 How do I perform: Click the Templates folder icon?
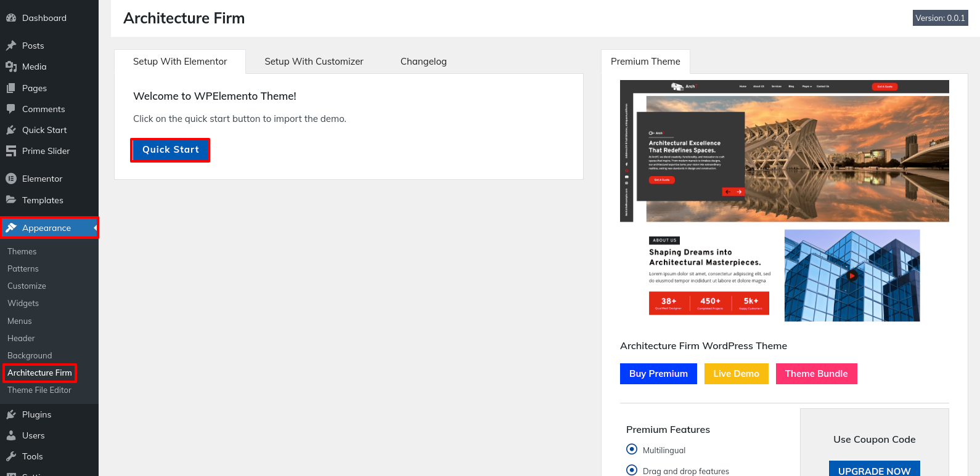click(x=11, y=200)
